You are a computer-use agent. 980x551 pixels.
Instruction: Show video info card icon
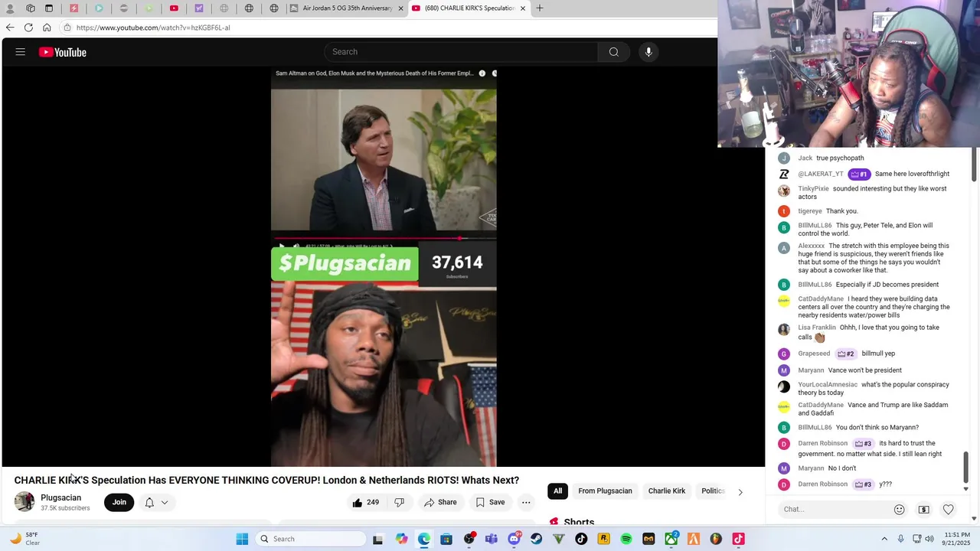click(x=482, y=73)
